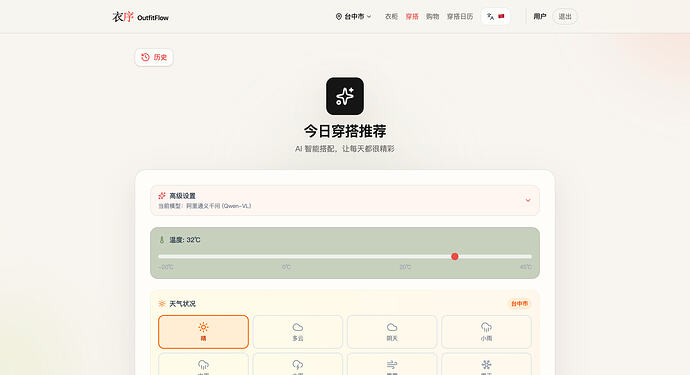Click the 当前模型 Qwen-VL text
Screen dimensions: 690x375
[x=205, y=206]
